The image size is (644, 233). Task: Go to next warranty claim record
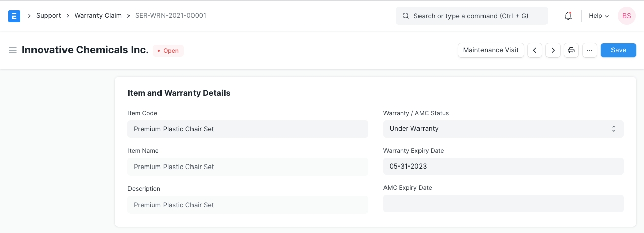coord(553,50)
